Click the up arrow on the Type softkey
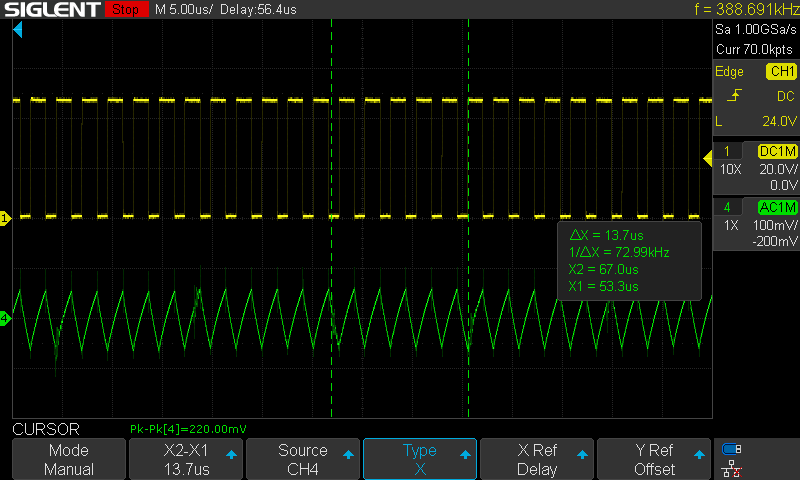800x480 pixels. [465, 454]
